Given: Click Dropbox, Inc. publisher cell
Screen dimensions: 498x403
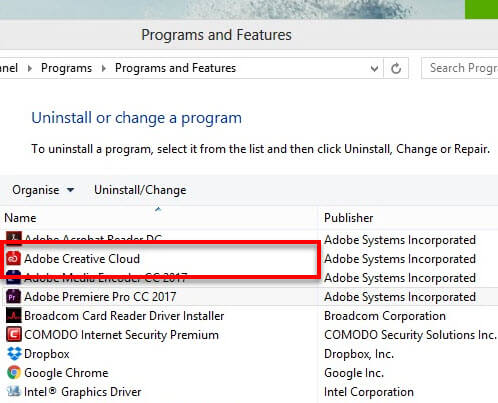Looking at the screenshot, I should [359, 354].
